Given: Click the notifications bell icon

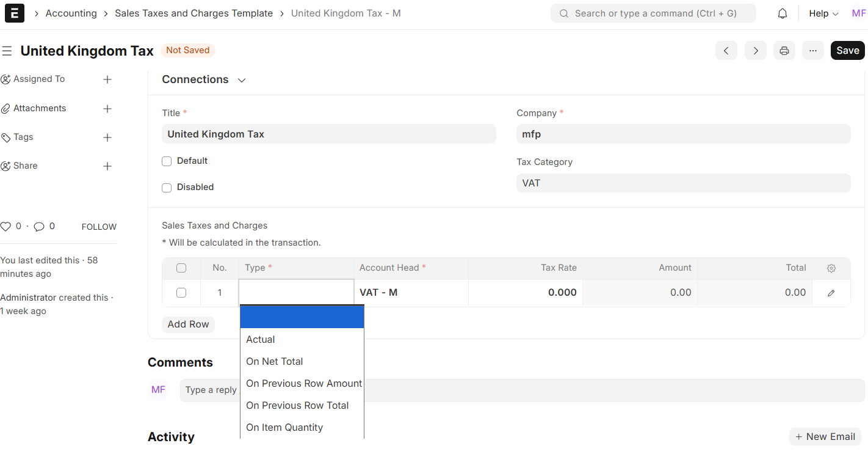Looking at the screenshot, I should (x=782, y=13).
